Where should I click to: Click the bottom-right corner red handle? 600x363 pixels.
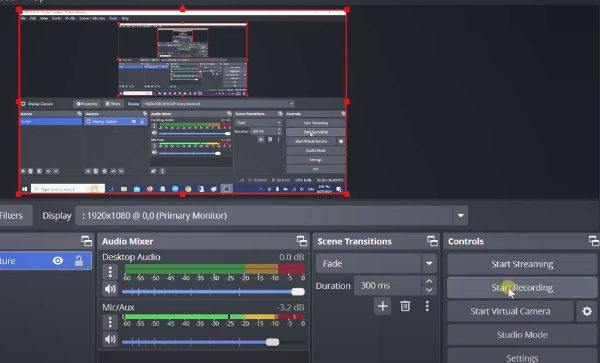pyautogui.click(x=347, y=194)
